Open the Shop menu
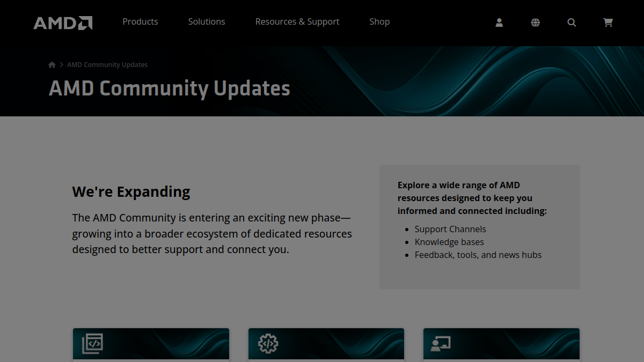This screenshot has height=362, width=644. (379, 21)
